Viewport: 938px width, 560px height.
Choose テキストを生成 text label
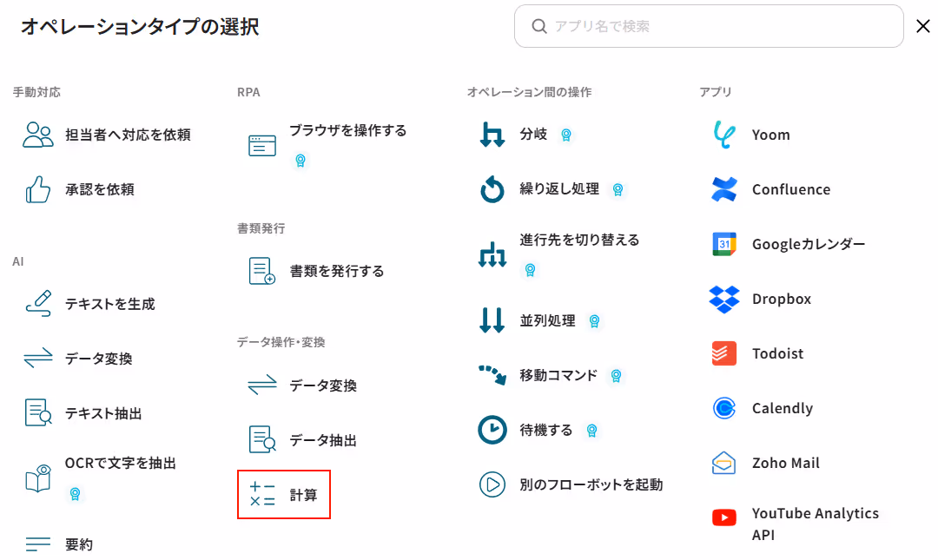pos(110,304)
